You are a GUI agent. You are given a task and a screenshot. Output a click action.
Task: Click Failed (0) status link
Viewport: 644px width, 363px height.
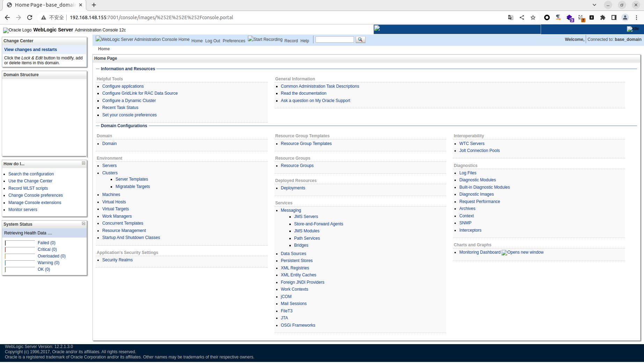click(x=46, y=243)
